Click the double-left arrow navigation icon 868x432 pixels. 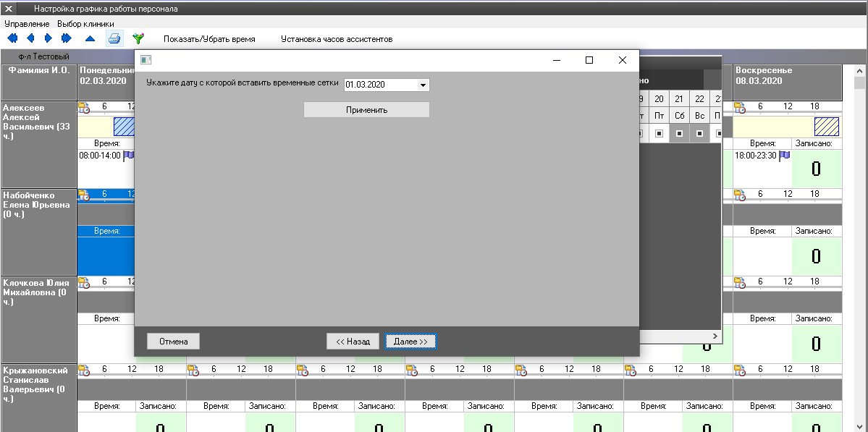(12, 38)
